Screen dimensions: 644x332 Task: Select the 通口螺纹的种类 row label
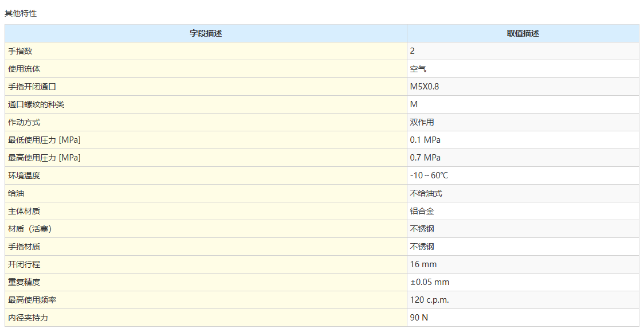click(x=36, y=104)
